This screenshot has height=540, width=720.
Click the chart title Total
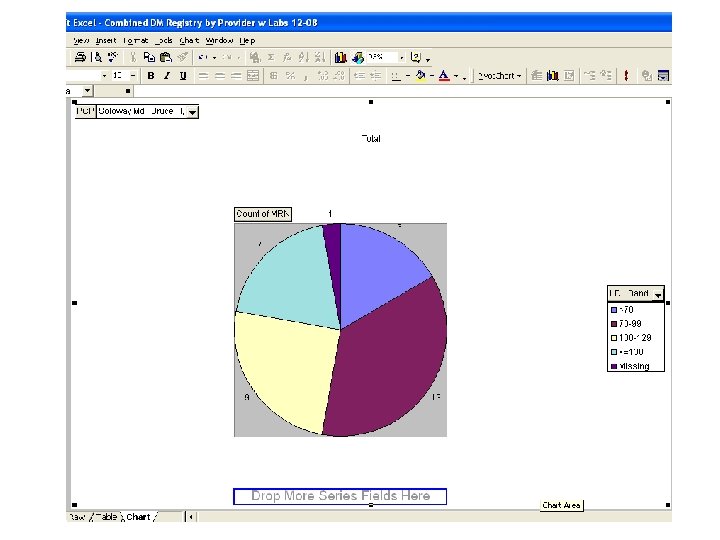(371, 139)
